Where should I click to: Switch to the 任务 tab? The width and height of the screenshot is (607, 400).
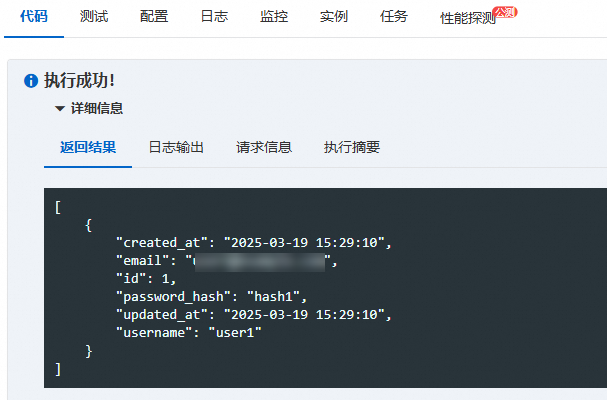[394, 17]
